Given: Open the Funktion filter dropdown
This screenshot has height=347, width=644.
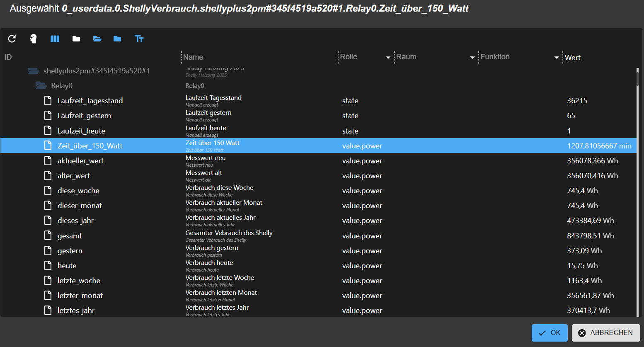Looking at the screenshot, I should (557, 57).
